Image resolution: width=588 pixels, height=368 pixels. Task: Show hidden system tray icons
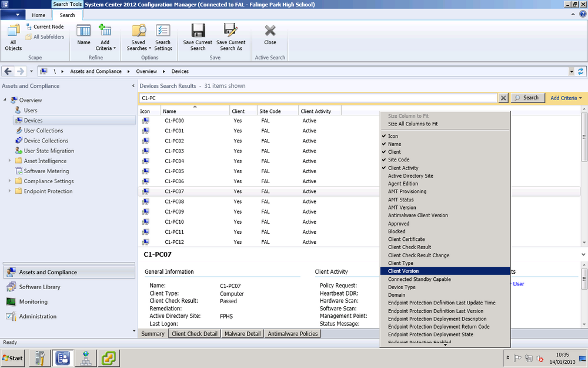(x=508, y=358)
